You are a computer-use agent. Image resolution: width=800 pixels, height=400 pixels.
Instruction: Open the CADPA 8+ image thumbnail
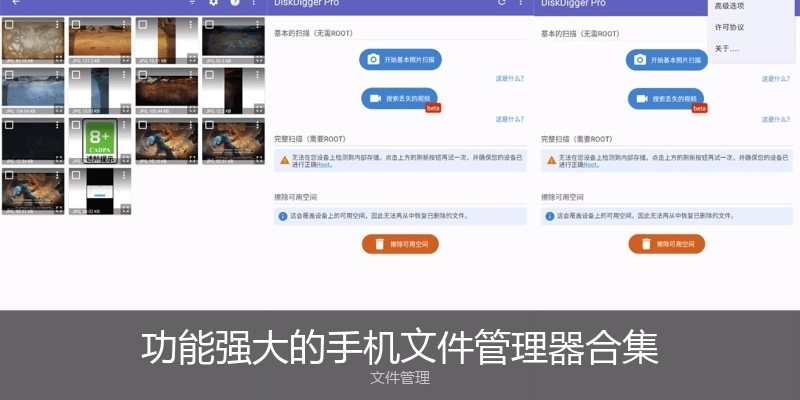click(x=100, y=141)
